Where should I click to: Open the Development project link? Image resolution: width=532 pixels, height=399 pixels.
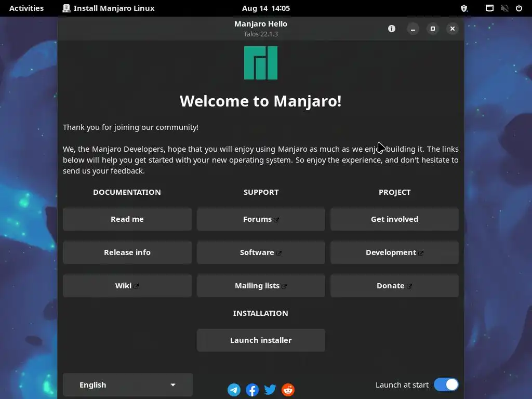[x=395, y=252]
